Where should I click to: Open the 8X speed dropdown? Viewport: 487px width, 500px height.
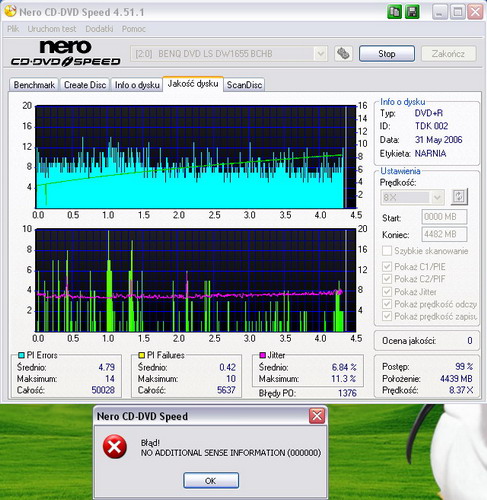pos(438,197)
